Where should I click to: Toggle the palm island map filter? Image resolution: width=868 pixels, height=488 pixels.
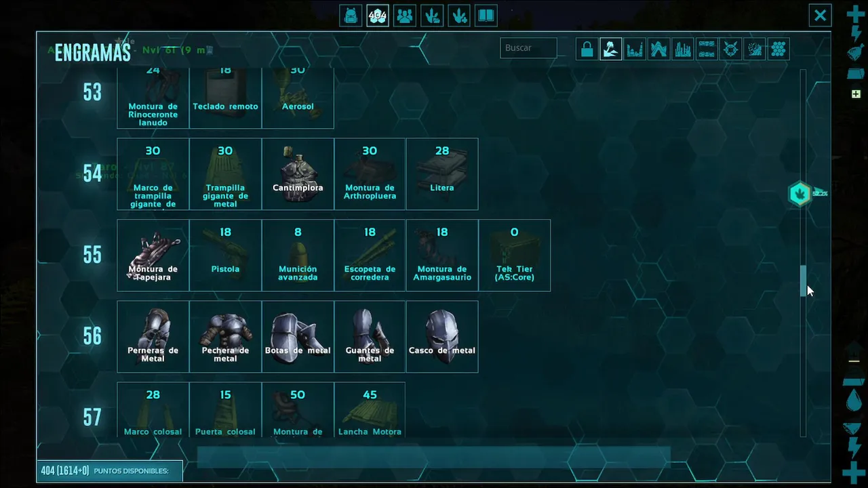tap(611, 49)
